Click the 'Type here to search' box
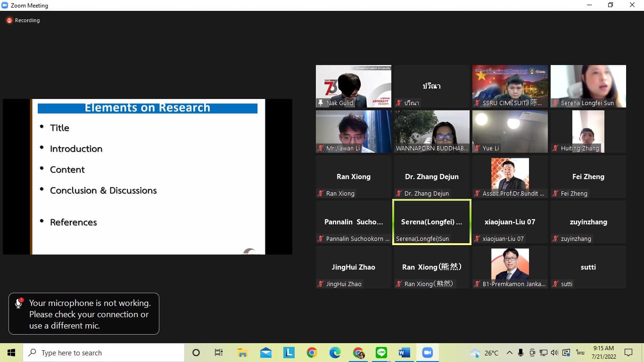Viewport: 644px width, 362px height. [104, 353]
